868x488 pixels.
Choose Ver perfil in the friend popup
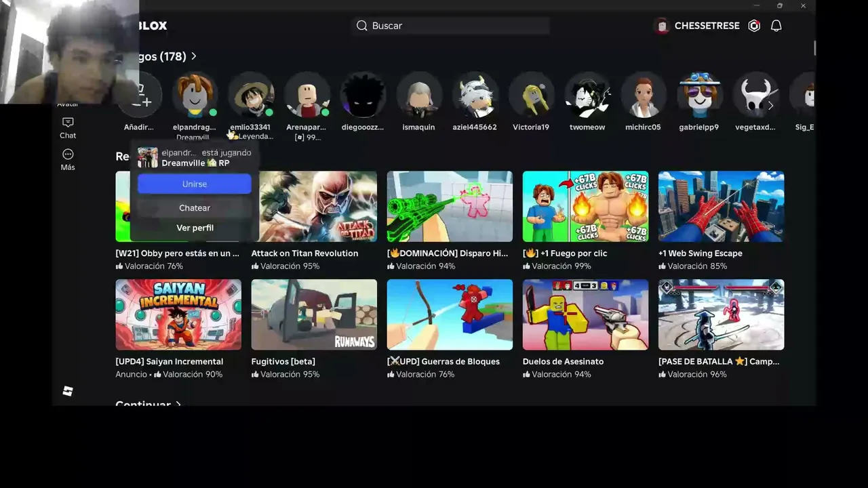(x=195, y=228)
